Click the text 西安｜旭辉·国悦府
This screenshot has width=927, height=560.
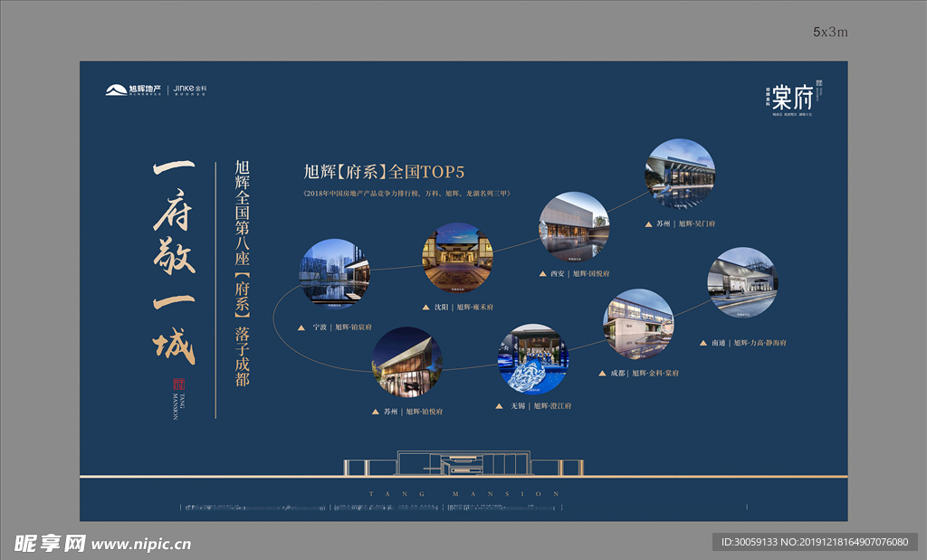[580, 274]
